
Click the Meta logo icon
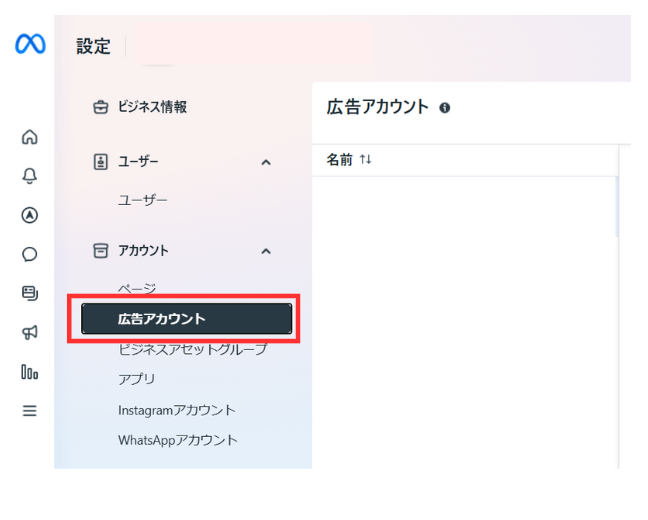point(30,44)
